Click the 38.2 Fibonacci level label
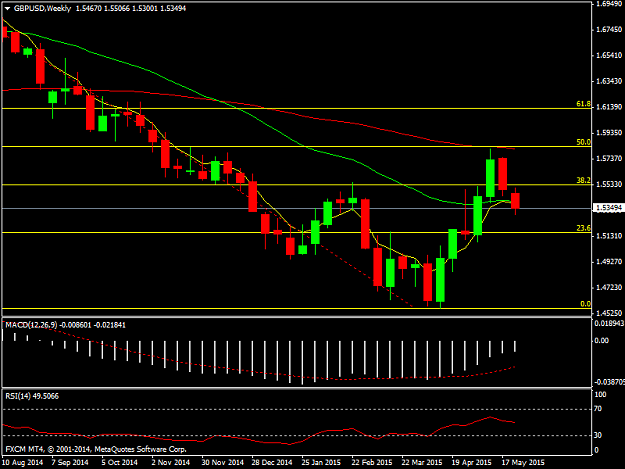 pyautogui.click(x=583, y=180)
